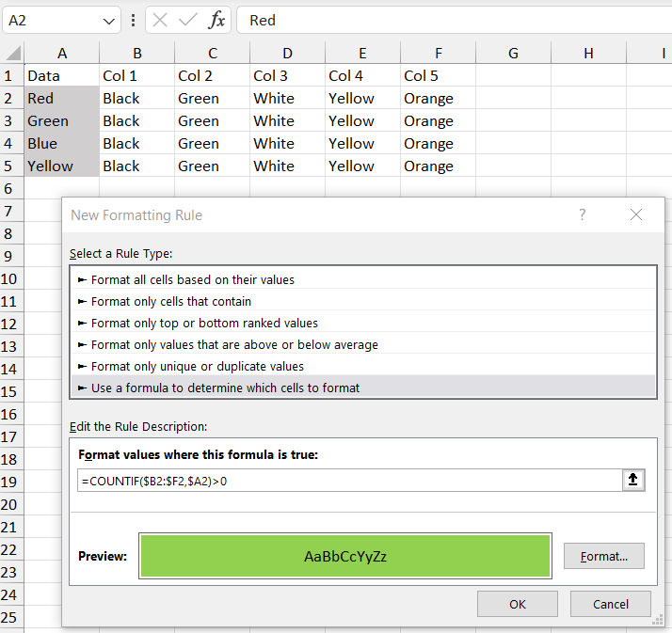Click the green AaBbCcYyZz preview swatch

click(345, 556)
